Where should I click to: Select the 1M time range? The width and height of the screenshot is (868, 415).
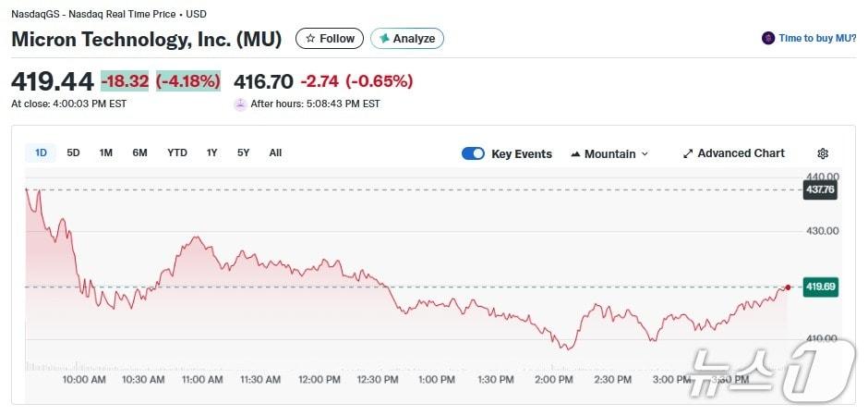tap(106, 153)
